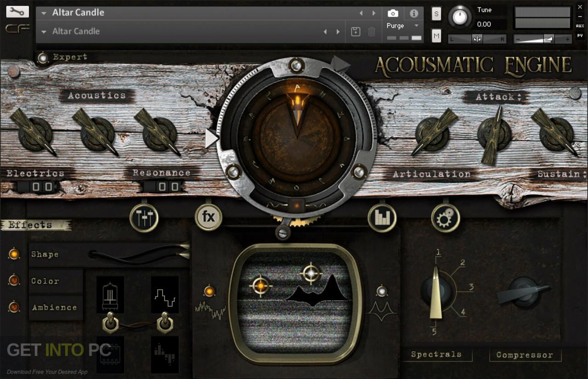Toggle the Expert mode light

tap(43, 58)
